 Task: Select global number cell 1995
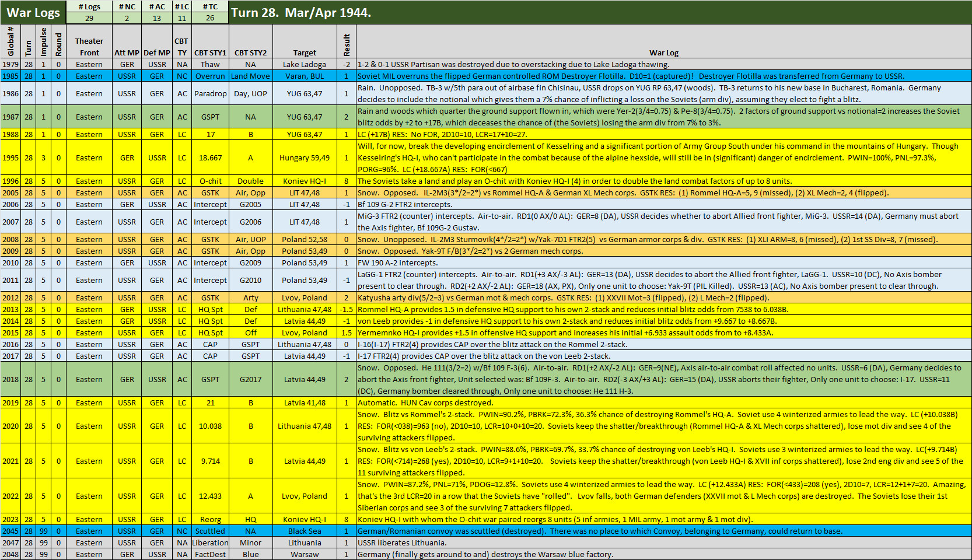[11, 157]
